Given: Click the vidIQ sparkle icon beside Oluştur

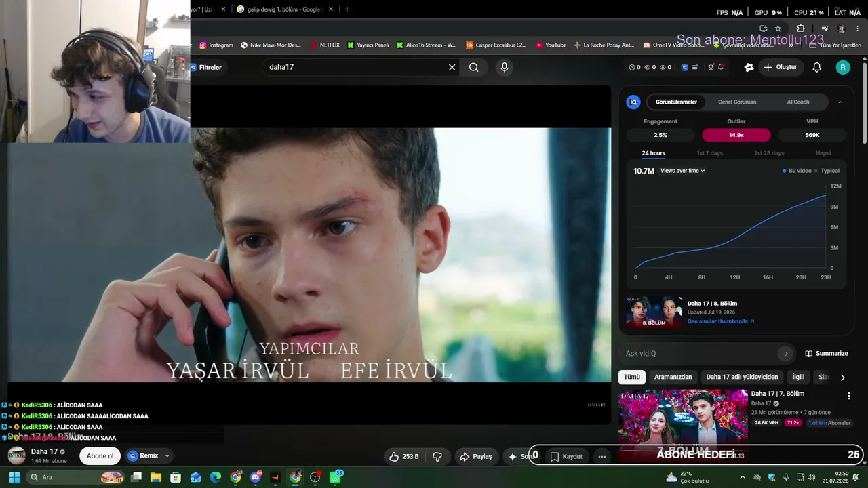Looking at the screenshot, I should tap(749, 67).
